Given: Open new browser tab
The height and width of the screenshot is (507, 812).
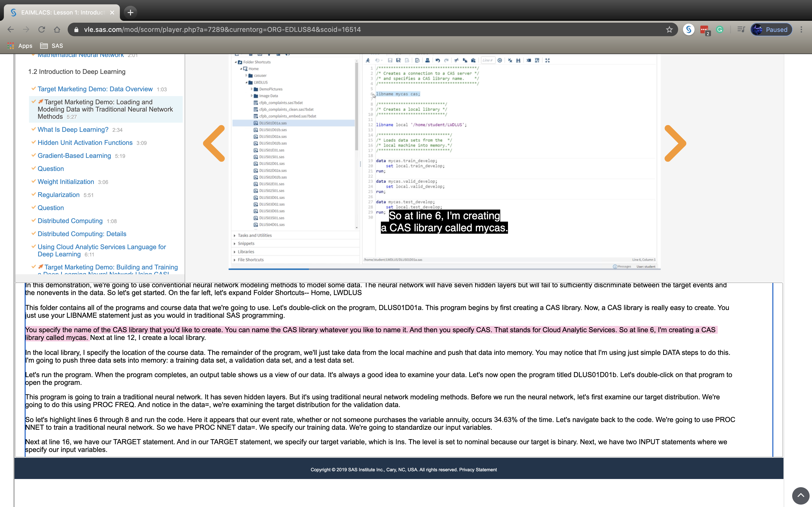Looking at the screenshot, I should click(130, 12).
